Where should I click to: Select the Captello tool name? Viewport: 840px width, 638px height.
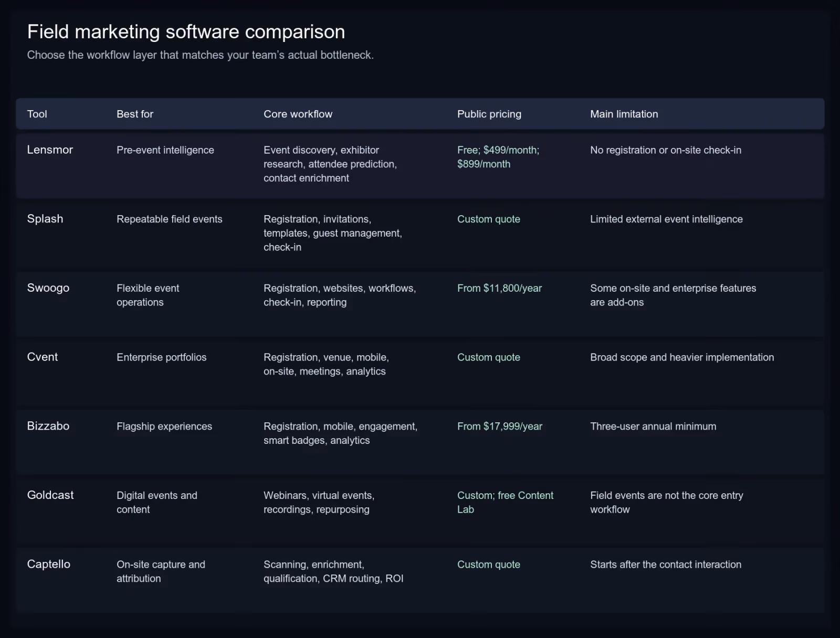point(49,564)
